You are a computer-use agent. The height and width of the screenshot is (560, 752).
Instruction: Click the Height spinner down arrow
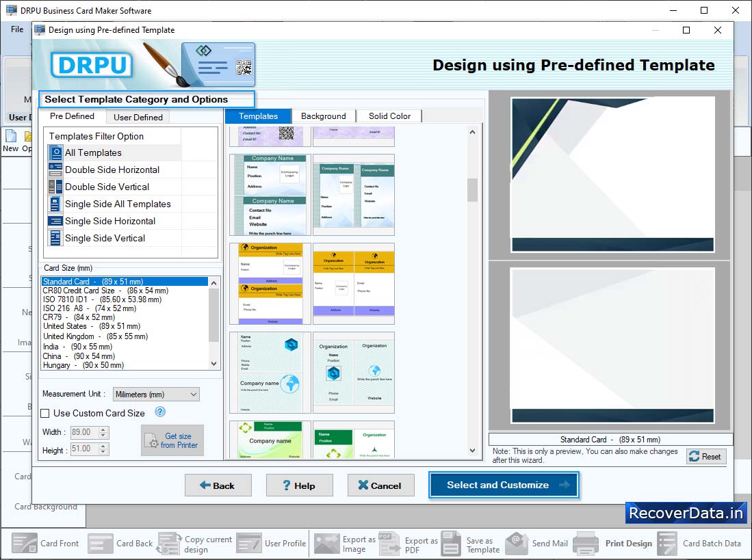pyautogui.click(x=103, y=452)
